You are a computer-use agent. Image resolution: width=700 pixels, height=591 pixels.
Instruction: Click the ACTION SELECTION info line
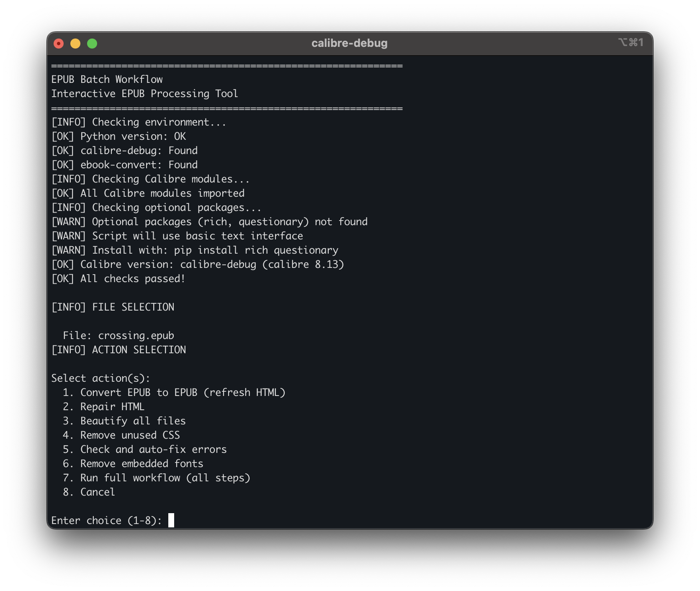[118, 349]
